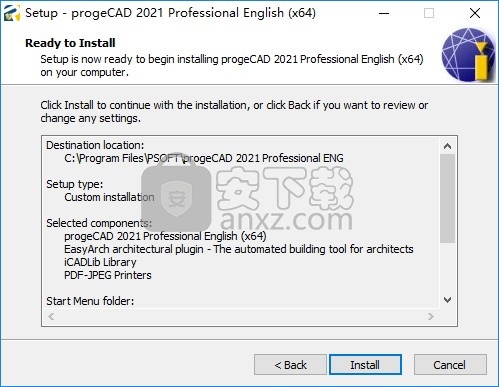Viewport: 499px width, 387px height.
Task: Click the vertical scrollbar thumb in summary box
Action: (x=448, y=198)
